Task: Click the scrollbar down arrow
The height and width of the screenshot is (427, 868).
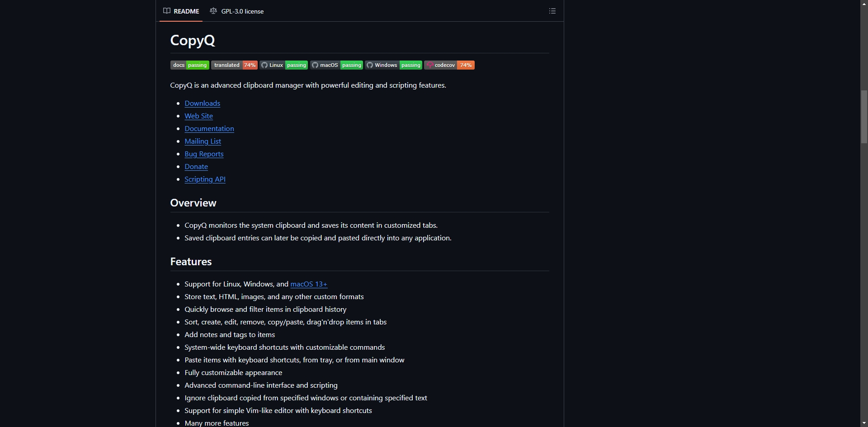Action: pos(864,423)
